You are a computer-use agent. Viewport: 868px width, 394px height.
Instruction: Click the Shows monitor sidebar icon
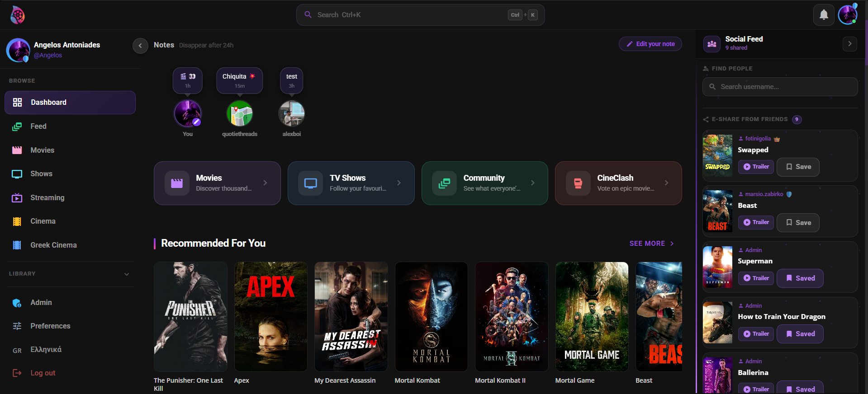coord(17,174)
